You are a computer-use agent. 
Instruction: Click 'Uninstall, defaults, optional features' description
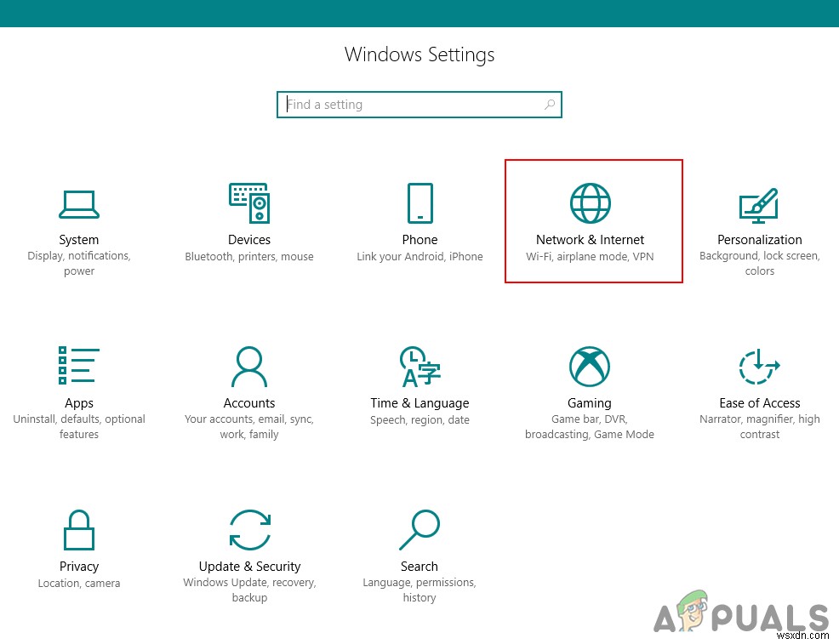79,426
